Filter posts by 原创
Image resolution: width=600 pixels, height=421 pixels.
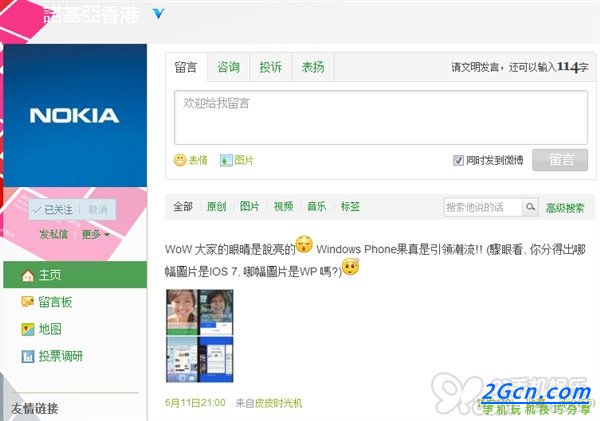(x=216, y=207)
